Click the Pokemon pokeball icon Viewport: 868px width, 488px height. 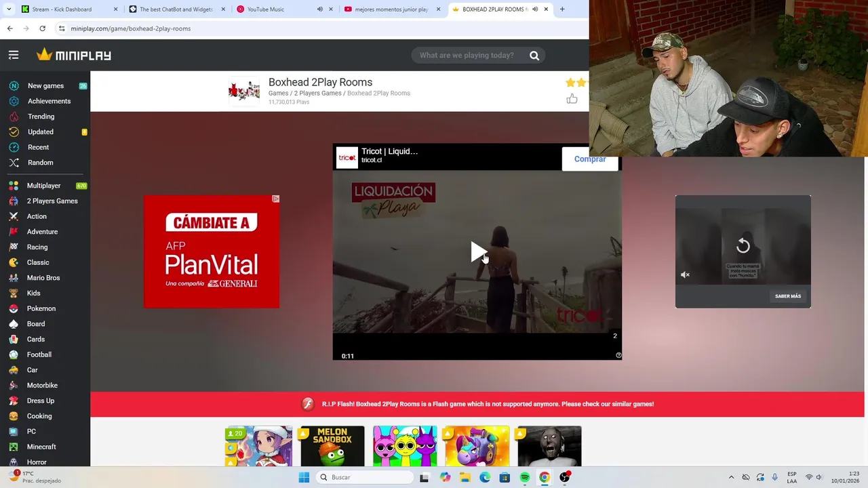(x=14, y=308)
